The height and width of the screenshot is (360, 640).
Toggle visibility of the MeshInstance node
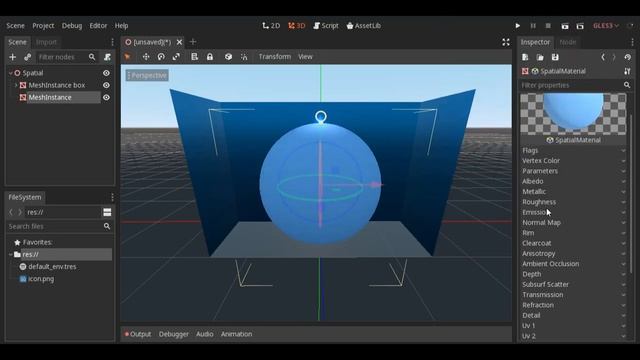coord(106,98)
